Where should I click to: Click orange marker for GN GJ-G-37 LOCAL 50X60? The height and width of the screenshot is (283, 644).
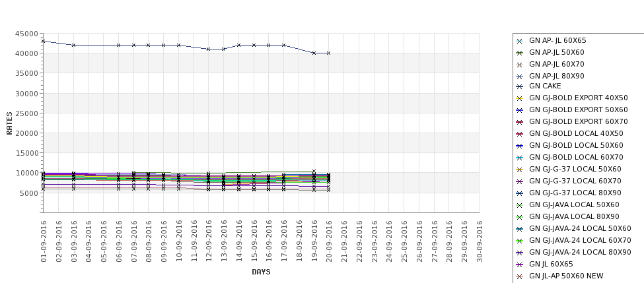click(520, 170)
